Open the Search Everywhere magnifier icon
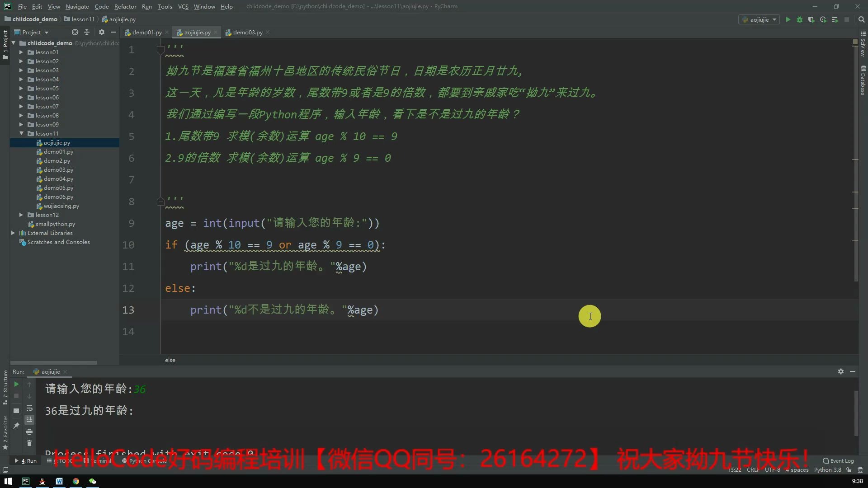 click(862, 19)
